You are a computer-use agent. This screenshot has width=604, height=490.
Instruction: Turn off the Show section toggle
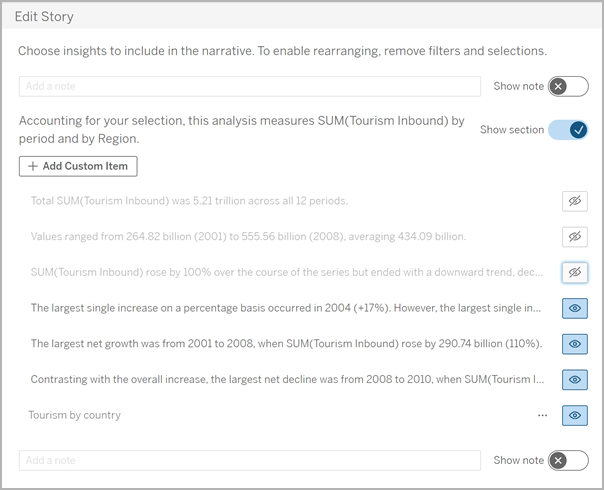tap(568, 129)
